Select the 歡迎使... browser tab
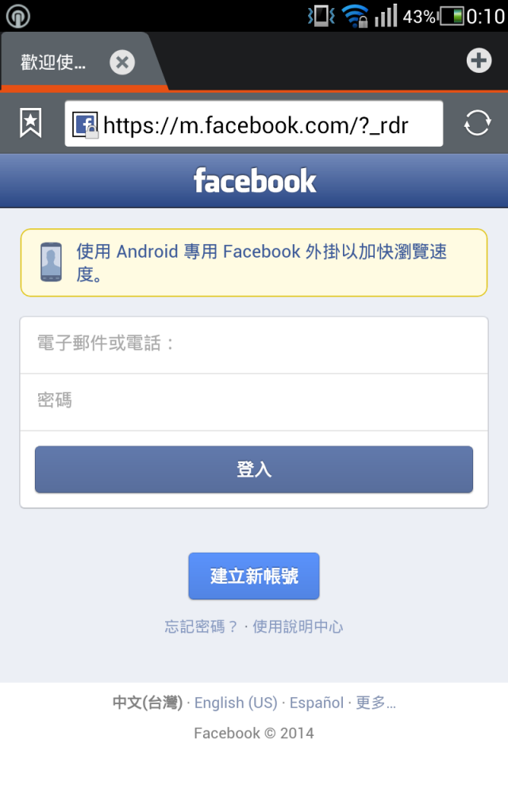This screenshot has height=812, width=508. tap(53, 63)
